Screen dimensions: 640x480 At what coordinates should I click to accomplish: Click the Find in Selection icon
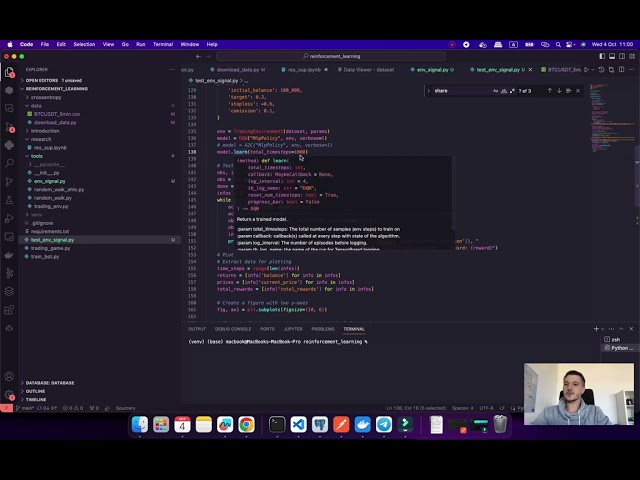coord(569,91)
